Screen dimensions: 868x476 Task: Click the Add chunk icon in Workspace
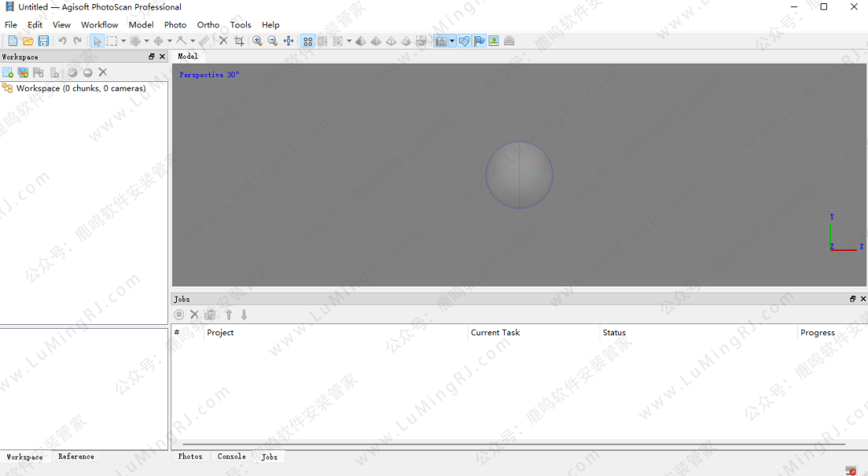(8, 72)
